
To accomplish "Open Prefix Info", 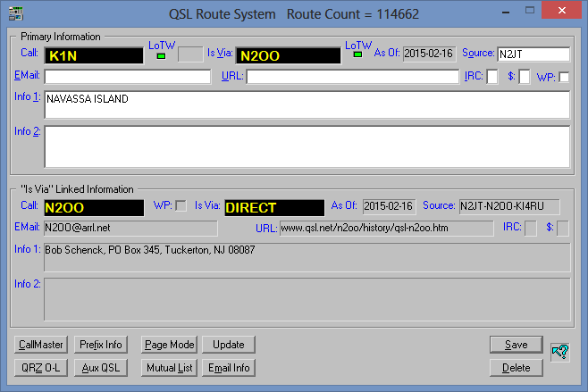I will coord(101,345).
